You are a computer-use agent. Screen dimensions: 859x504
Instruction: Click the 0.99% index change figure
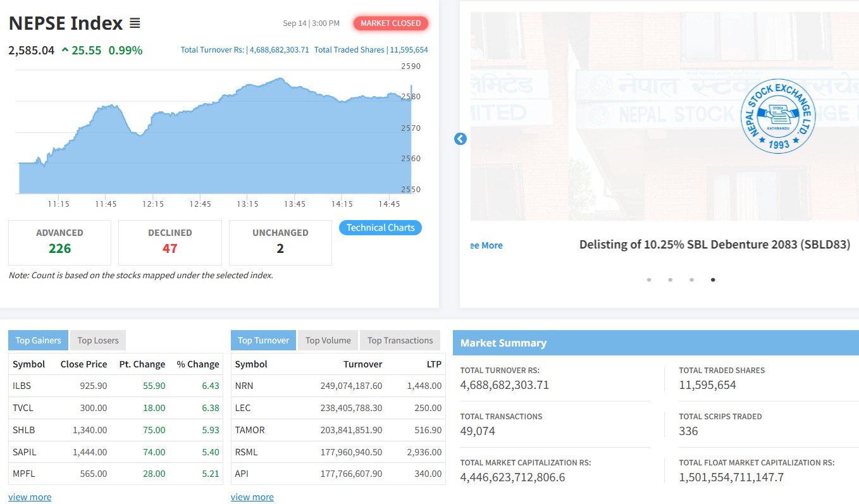[125, 50]
